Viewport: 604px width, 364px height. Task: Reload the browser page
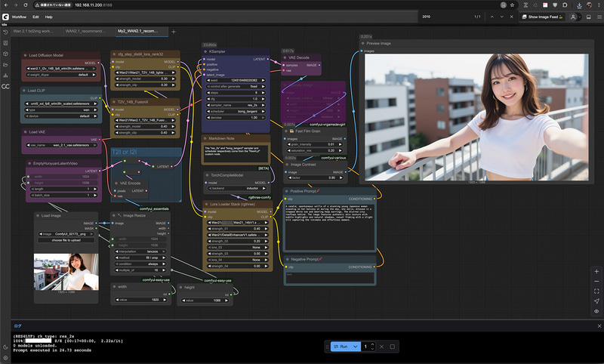click(26, 5)
